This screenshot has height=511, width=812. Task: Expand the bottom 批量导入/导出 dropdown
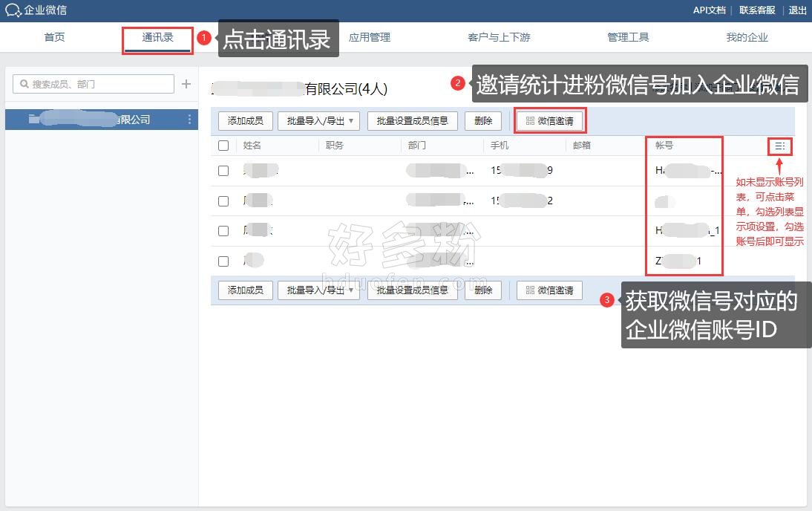319,290
